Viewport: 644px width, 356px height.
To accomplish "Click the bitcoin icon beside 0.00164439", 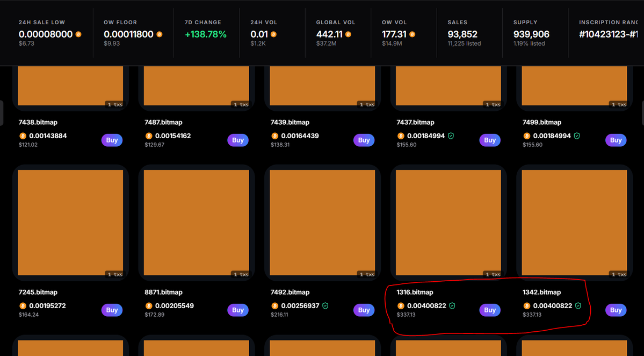I will point(275,136).
